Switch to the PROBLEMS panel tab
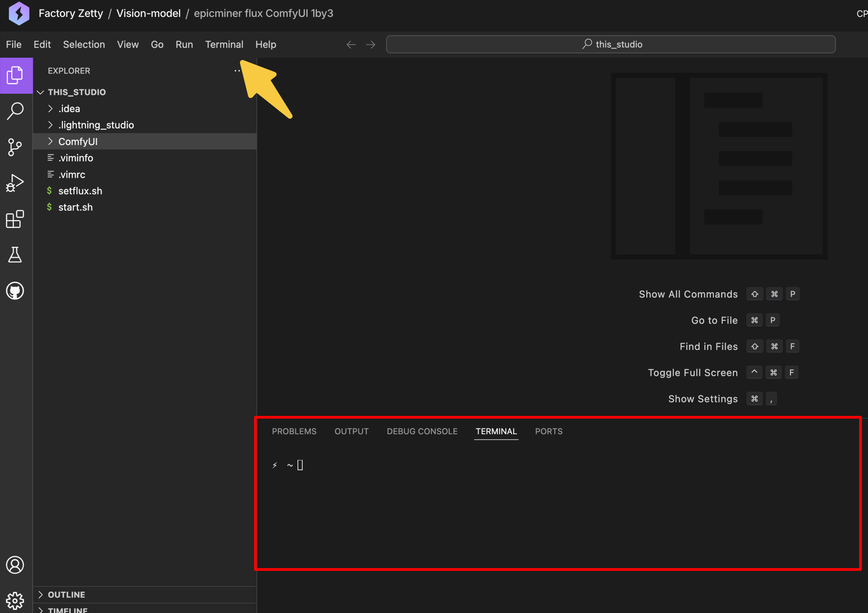The image size is (868, 613). [x=294, y=431]
